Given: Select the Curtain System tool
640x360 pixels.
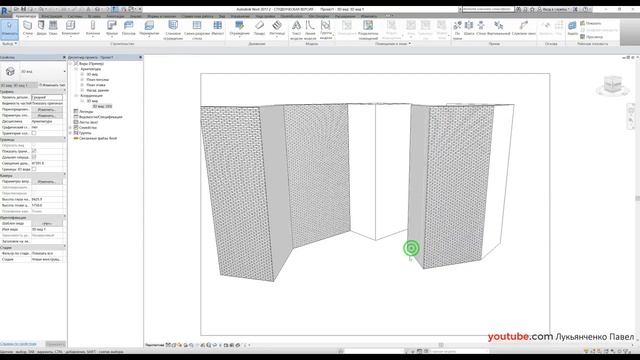Looking at the screenshot, I should pyautogui.click(x=173, y=30).
